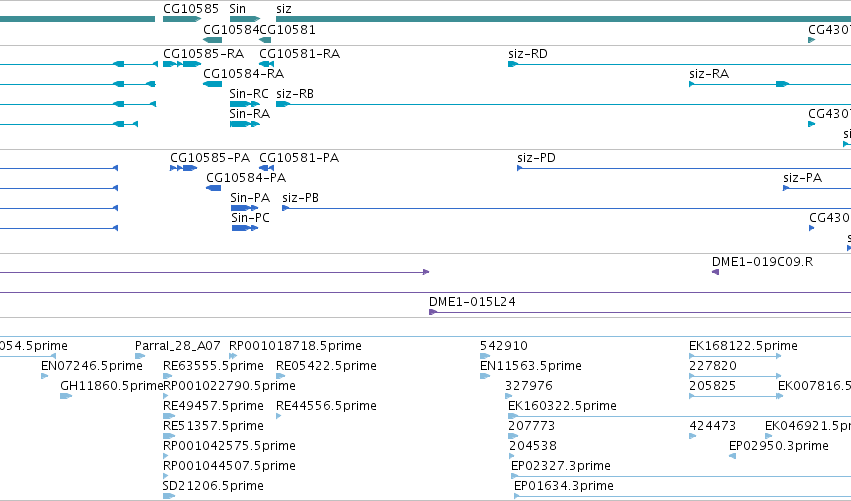Select the RE49457.5prime EST label
851x501 pixels.
pos(213,406)
